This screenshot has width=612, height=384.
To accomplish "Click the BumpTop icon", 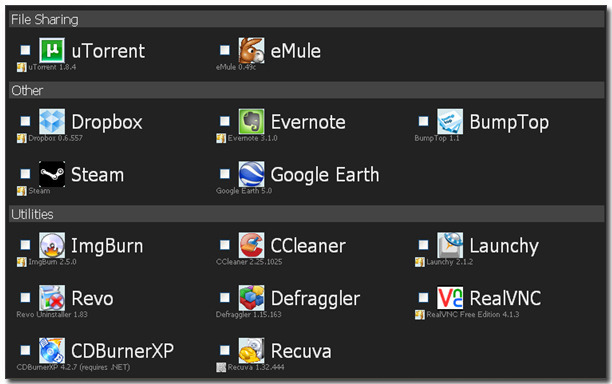I will [x=450, y=121].
